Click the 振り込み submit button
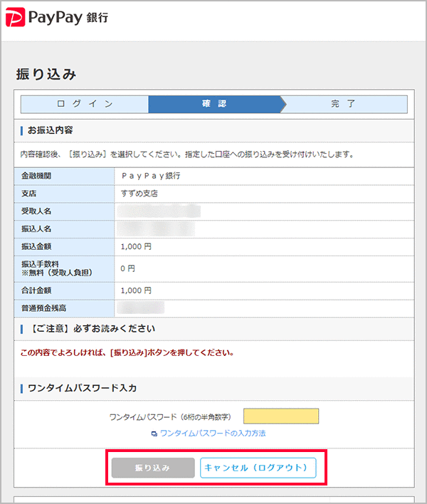The height and width of the screenshot is (504, 427). pos(153,468)
